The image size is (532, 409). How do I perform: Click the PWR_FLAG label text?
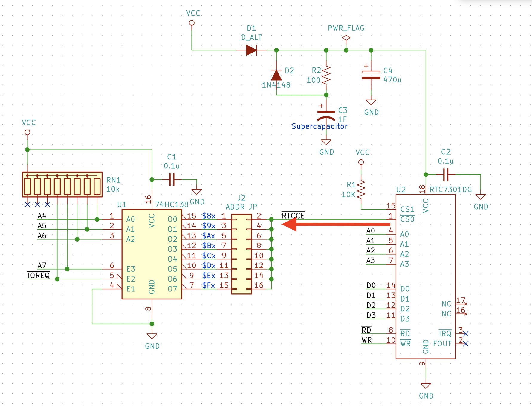coord(346,28)
